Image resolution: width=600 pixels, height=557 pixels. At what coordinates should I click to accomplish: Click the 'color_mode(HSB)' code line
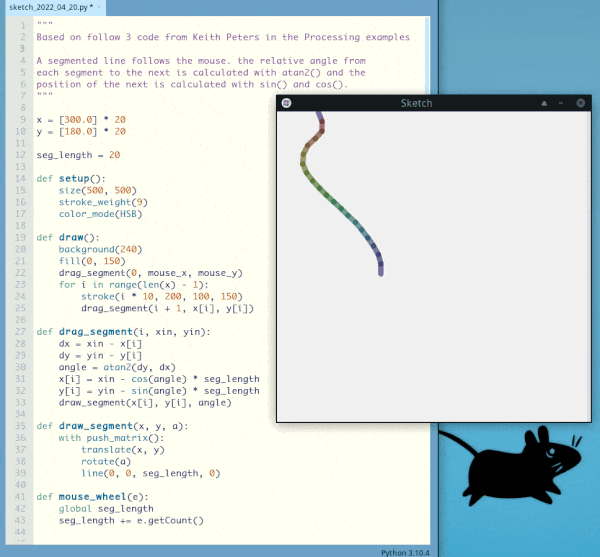(98, 213)
